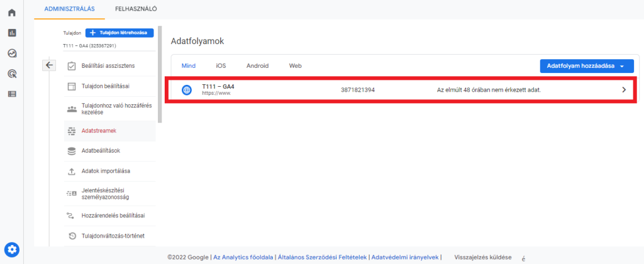This screenshot has width=644, height=264.
Task: Open Adatfolyam hozzáadása dropdown
Action: click(x=585, y=66)
